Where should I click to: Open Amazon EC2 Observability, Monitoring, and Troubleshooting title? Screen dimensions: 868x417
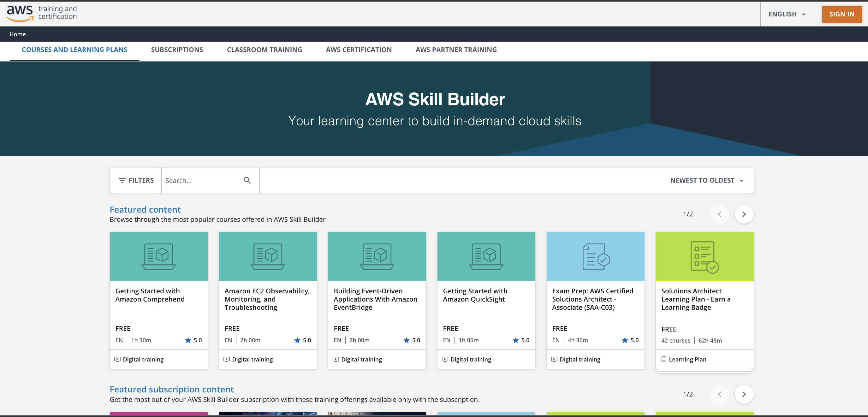[267, 299]
